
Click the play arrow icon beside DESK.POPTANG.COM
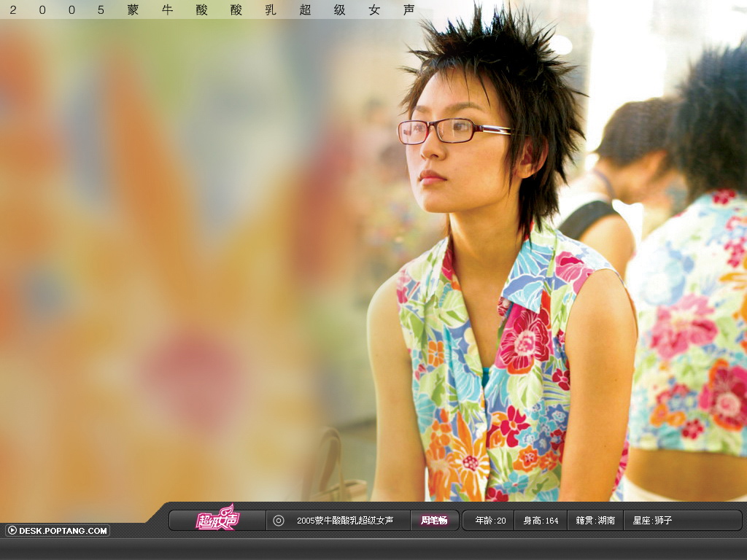[x=12, y=531]
